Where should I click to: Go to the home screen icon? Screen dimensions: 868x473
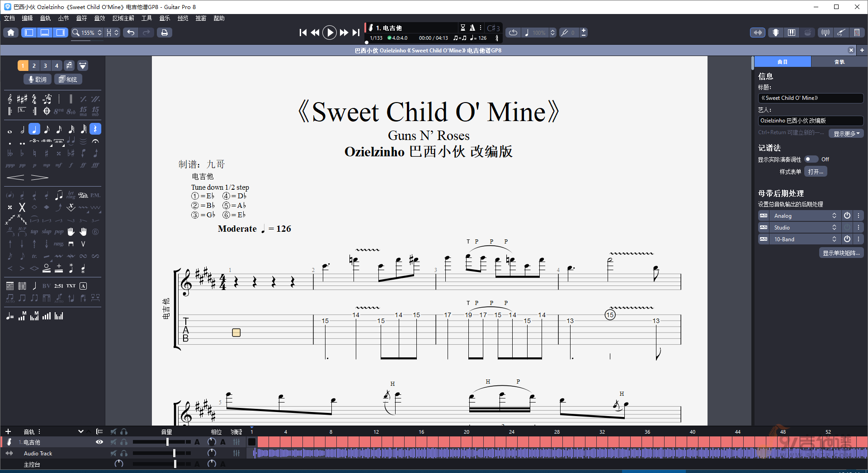pos(11,33)
